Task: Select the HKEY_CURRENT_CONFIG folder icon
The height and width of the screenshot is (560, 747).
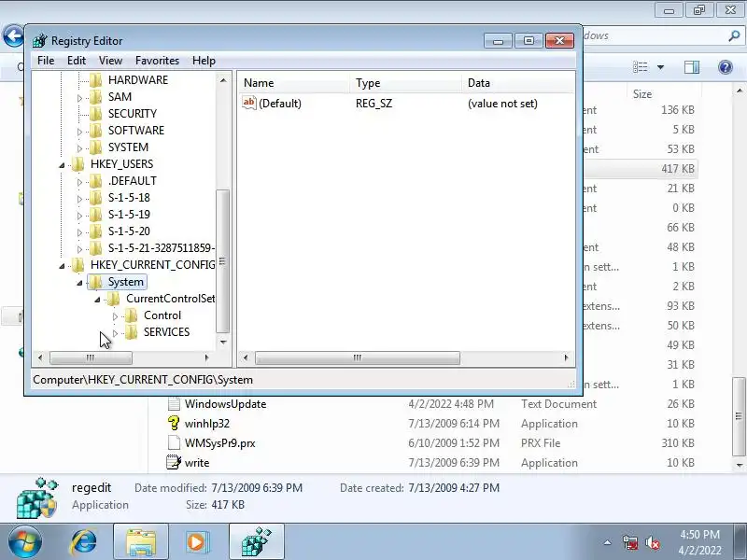Action: (78, 264)
